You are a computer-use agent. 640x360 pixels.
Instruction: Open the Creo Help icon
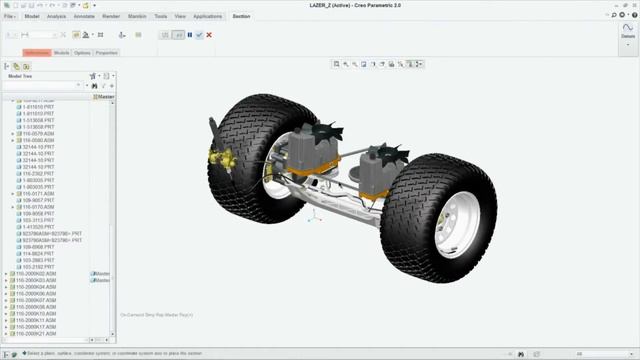coord(635,15)
